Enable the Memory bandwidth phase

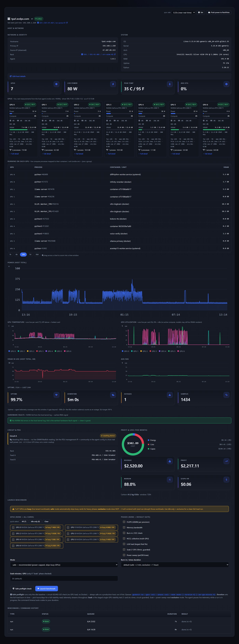click(124, 528)
